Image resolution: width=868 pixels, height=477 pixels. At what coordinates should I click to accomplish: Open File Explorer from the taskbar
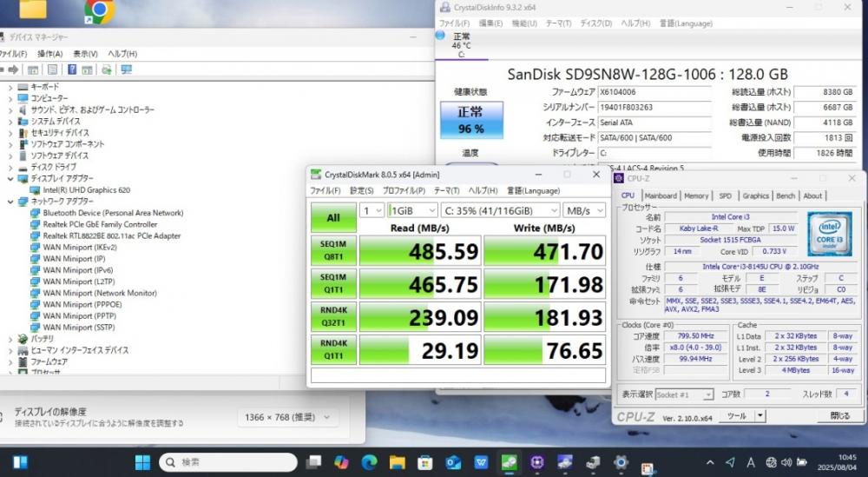click(397, 462)
